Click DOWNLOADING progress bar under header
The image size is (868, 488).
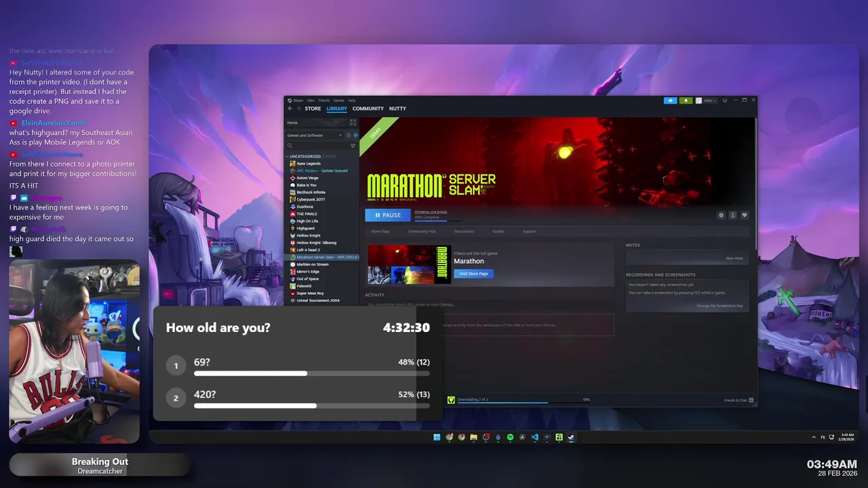pyautogui.click(x=439, y=220)
